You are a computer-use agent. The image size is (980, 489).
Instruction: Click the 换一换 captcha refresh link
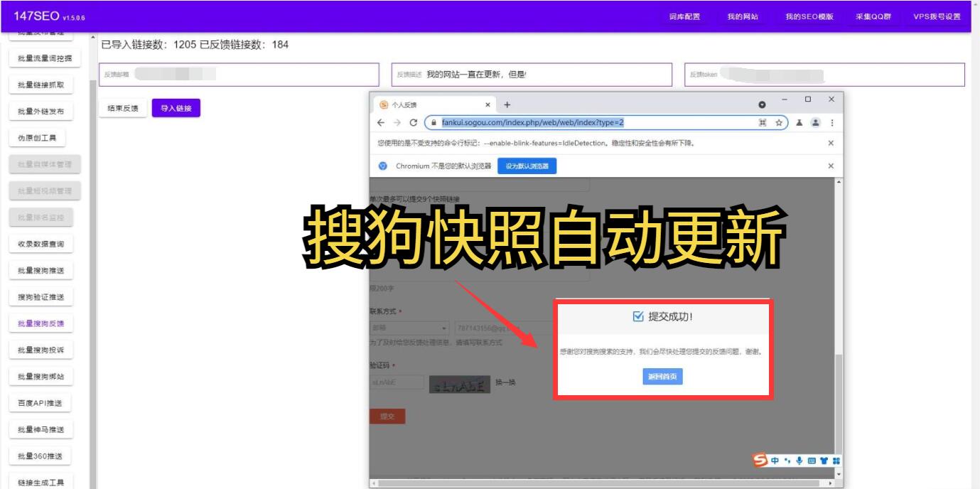pos(505,382)
